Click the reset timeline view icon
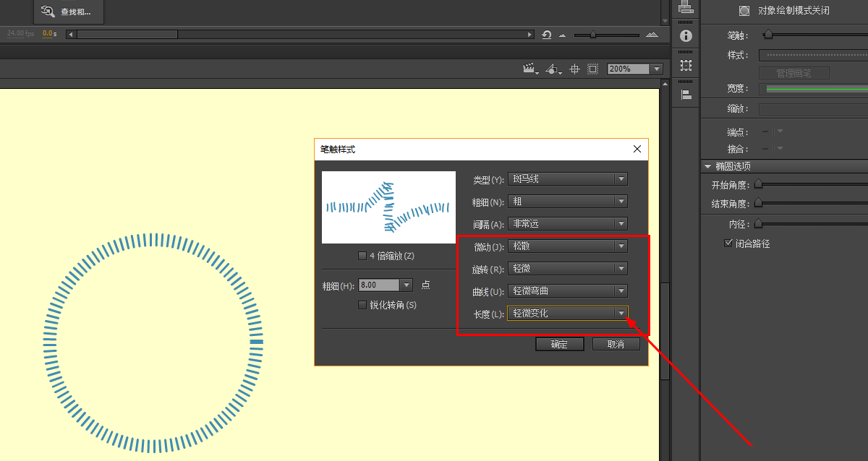 [546, 34]
